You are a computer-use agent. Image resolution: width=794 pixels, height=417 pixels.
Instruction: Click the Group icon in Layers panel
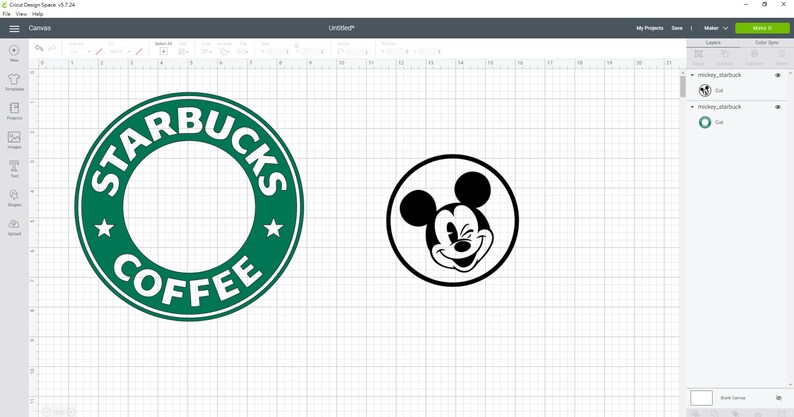pyautogui.click(x=698, y=56)
